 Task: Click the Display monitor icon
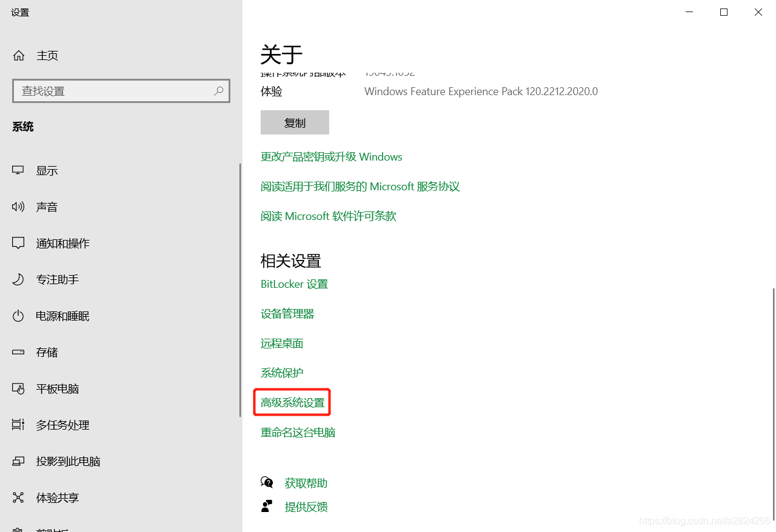[x=18, y=170]
